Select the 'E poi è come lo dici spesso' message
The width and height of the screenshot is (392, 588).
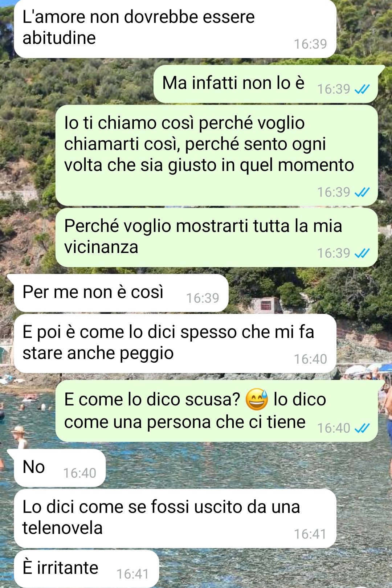[175, 343]
